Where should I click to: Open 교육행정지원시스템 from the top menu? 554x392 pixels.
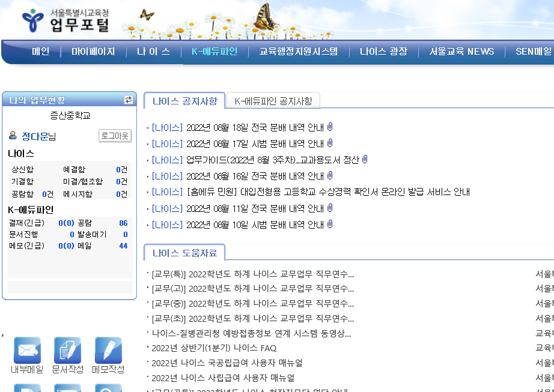pyautogui.click(x=299, y=52)
